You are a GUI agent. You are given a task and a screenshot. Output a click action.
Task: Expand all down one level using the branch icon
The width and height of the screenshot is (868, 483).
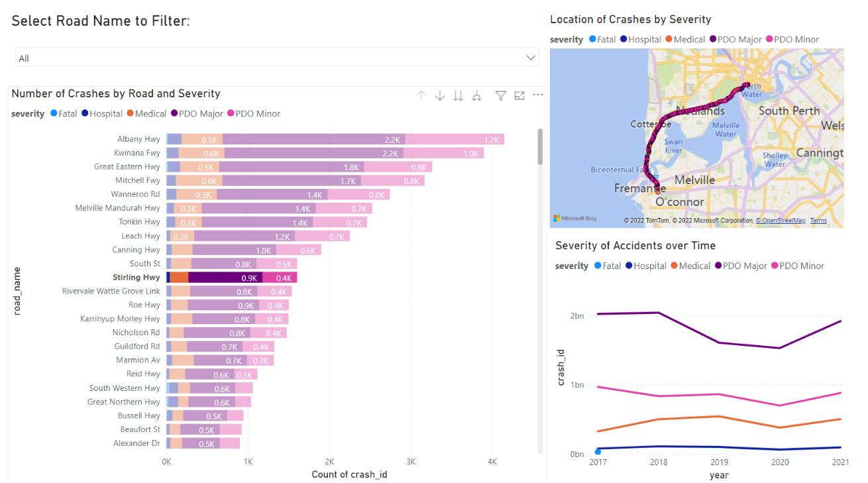[476, 95]
